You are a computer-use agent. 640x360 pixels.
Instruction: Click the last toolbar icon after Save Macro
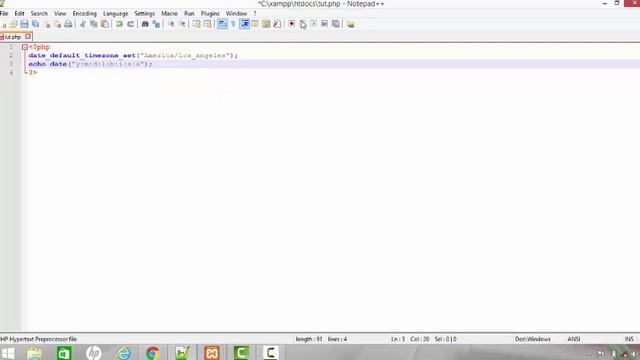(350, 24)
